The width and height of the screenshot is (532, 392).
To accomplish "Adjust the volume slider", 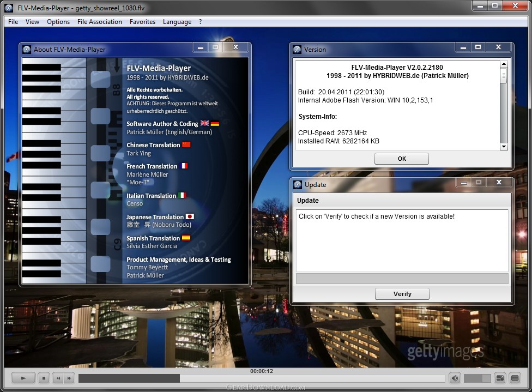I will 477,378.
